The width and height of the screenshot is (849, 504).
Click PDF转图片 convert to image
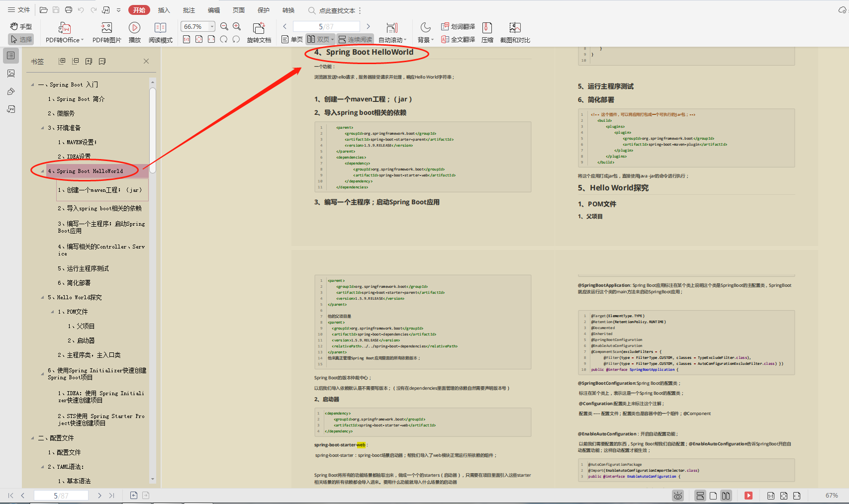click(106, 33)
